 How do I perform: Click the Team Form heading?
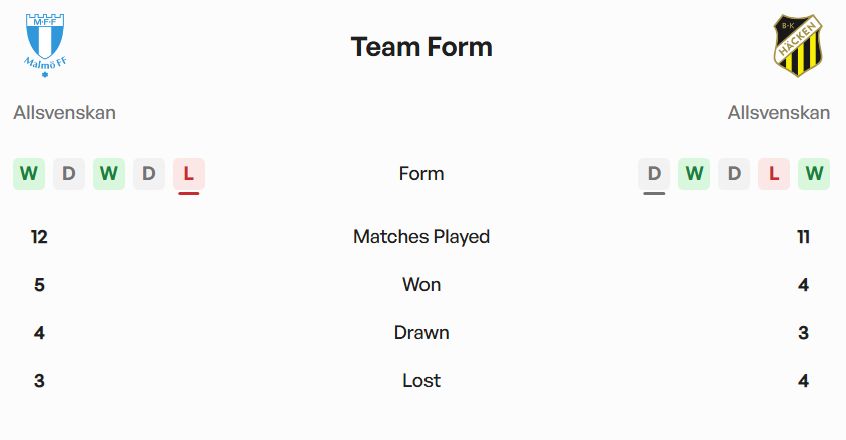click(422, 47)
